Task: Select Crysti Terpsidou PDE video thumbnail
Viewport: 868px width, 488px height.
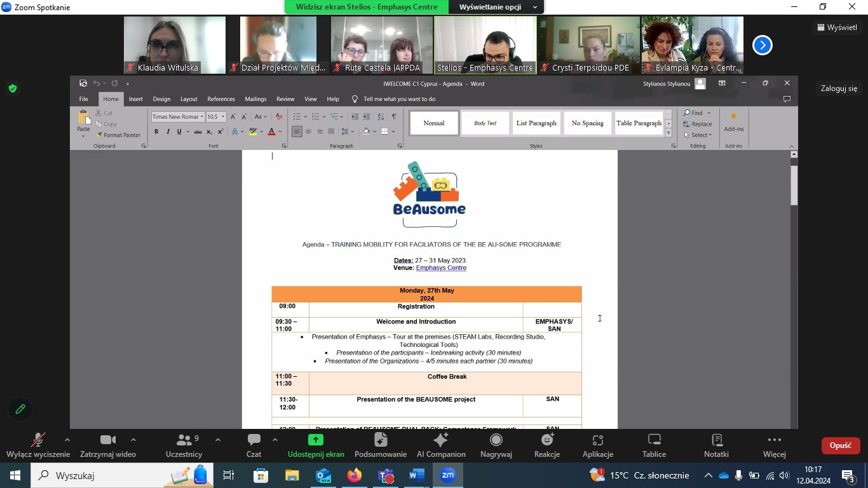Action: (588, 45)
